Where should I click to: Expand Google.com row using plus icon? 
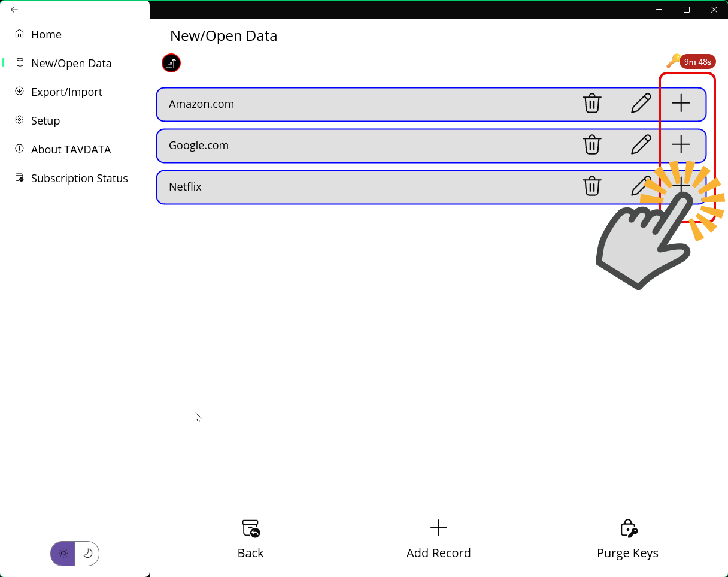pos(681,145)
